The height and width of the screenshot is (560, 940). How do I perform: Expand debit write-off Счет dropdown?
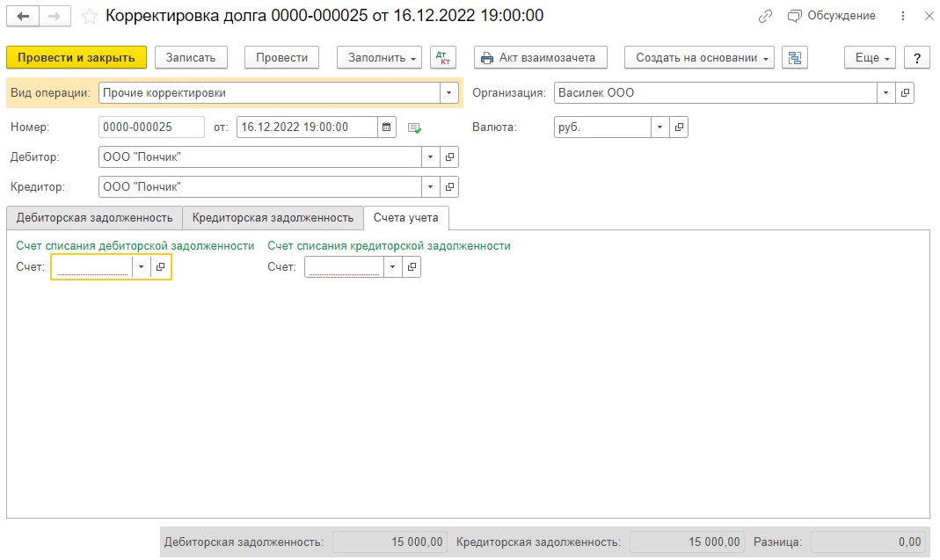pyautogui.click(x=141, y=266)
